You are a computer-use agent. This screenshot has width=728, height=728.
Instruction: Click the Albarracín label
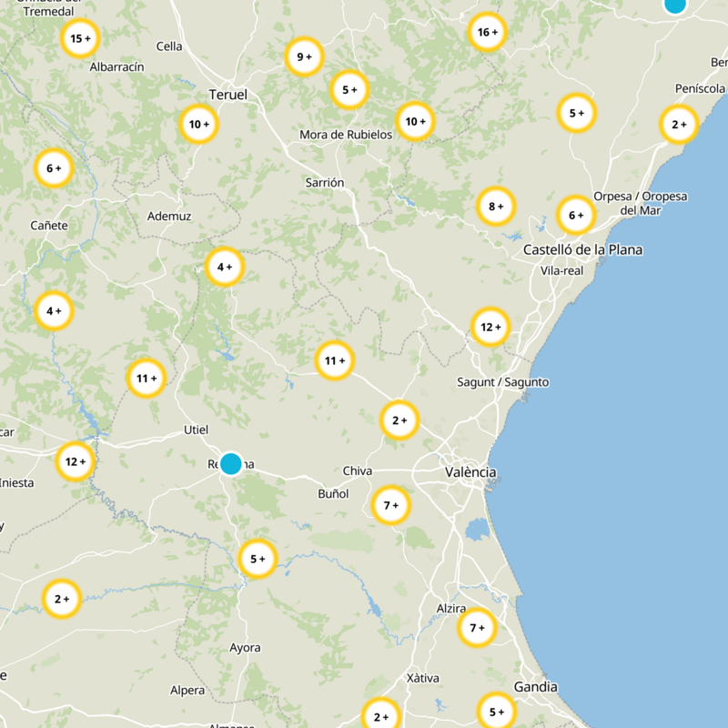pyautogui.click(x=116, y=66)
